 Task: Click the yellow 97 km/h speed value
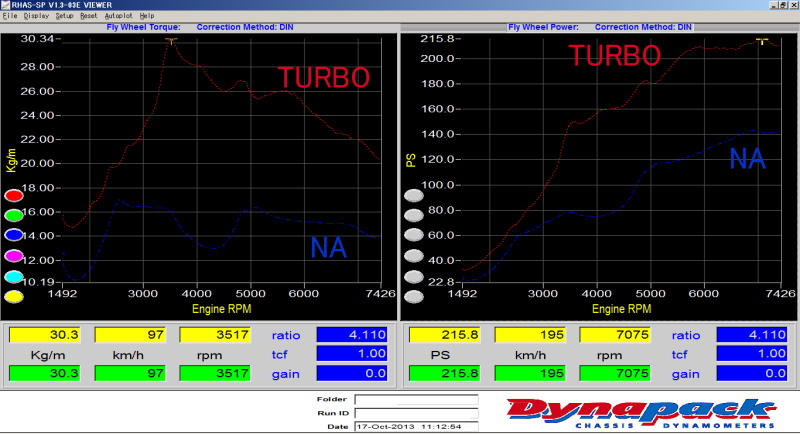pos(130,335)
